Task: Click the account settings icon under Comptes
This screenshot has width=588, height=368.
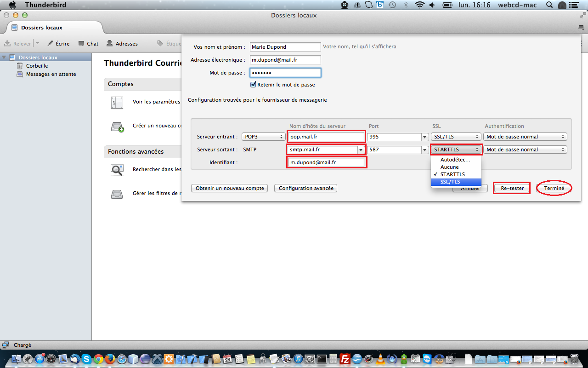Action: (x=117, y=103)
